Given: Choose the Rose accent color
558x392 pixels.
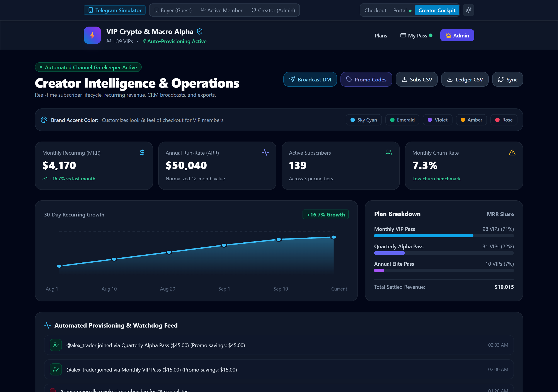Looking at the screenshot, I should click(504, 120).
